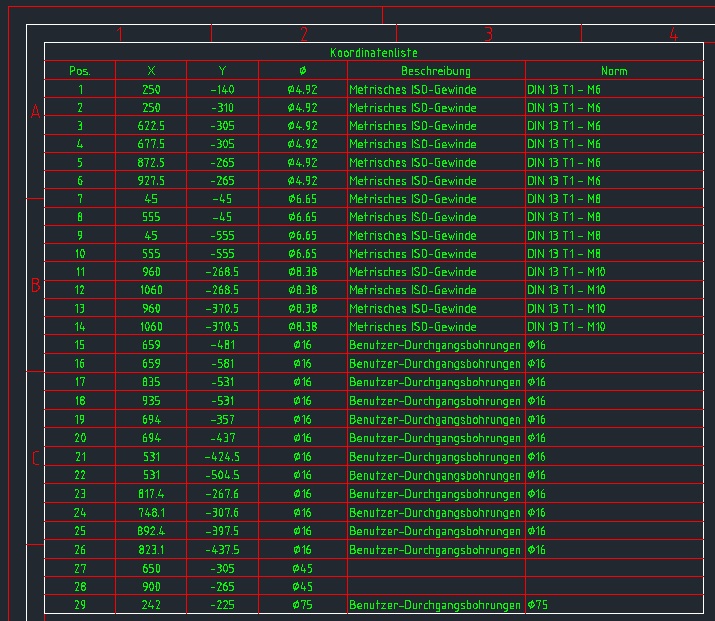Click the Y column header cell
The image size is (715, 621).
pyautogui.click(x=222, y=71)
